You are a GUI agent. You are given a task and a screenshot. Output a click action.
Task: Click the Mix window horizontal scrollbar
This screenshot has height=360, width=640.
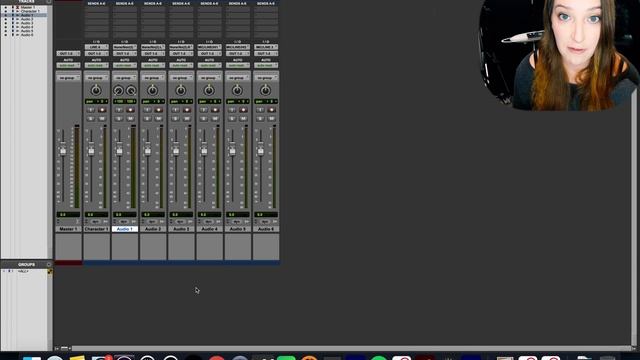click(x=351, y=348)
